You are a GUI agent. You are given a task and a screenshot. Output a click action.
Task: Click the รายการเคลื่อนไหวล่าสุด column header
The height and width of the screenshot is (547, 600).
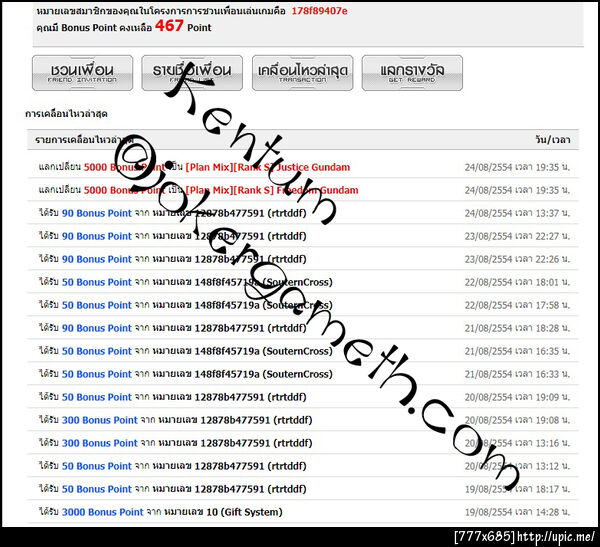(84, 140)
